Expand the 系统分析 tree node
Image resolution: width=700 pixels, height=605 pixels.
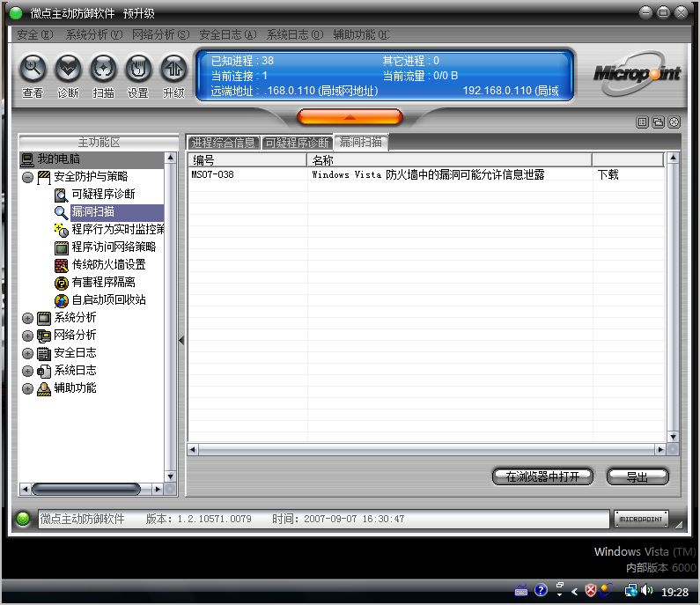point(27,318)
